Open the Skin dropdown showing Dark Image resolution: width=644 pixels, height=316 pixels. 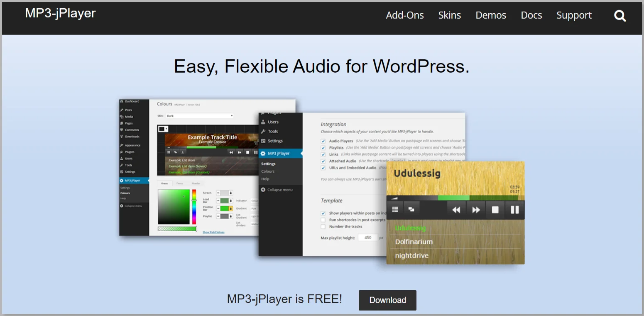coord(200,116)
